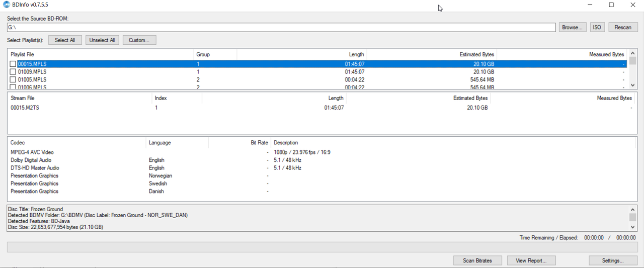Click Description column header
This screenshot has height=268, width=644.
pos(453,143)
